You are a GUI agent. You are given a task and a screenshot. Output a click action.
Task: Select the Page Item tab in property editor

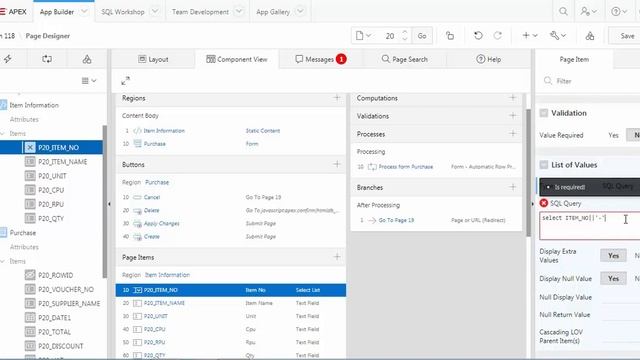pos(574,59)
